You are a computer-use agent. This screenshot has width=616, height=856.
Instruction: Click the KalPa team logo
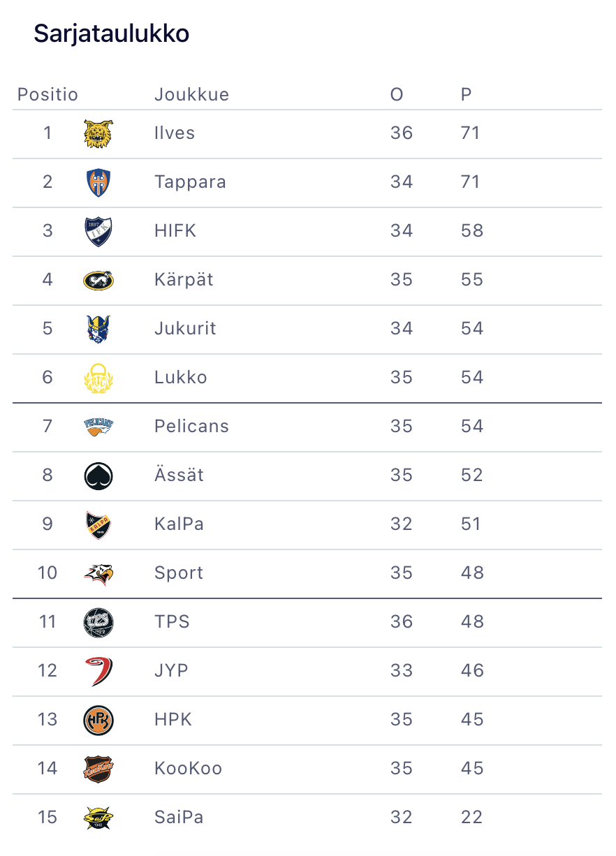tap(98, 524)
